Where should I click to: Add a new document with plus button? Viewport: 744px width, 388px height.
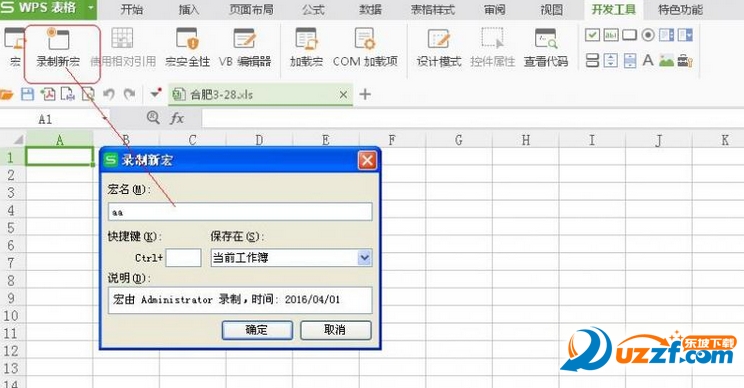pos(365,94)
